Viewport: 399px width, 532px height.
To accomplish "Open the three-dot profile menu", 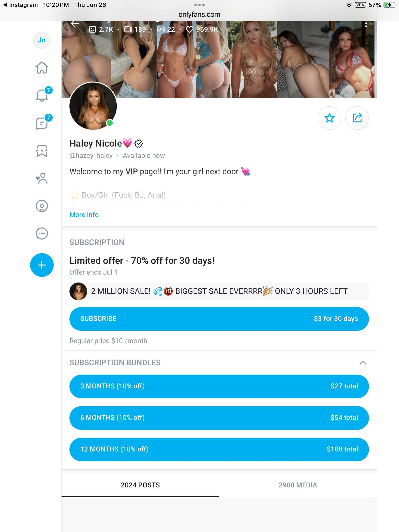I will 366,25.
